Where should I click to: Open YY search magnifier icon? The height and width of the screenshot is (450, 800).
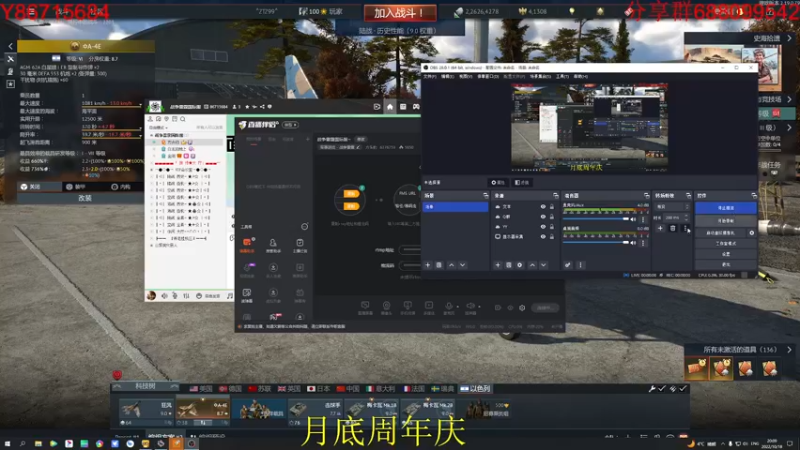tap(183, 119)
